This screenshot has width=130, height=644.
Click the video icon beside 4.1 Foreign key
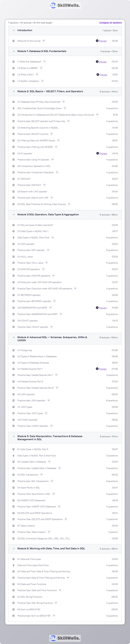(14, 350)
